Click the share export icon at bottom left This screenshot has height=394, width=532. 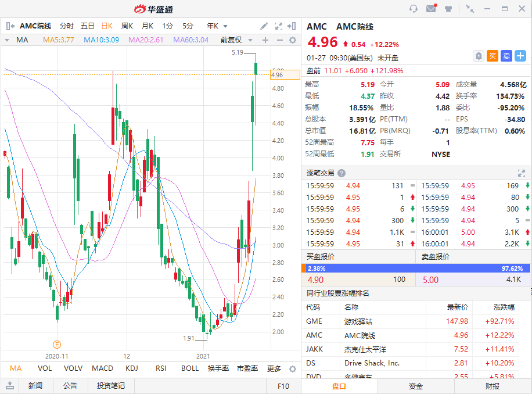(10, 385)
